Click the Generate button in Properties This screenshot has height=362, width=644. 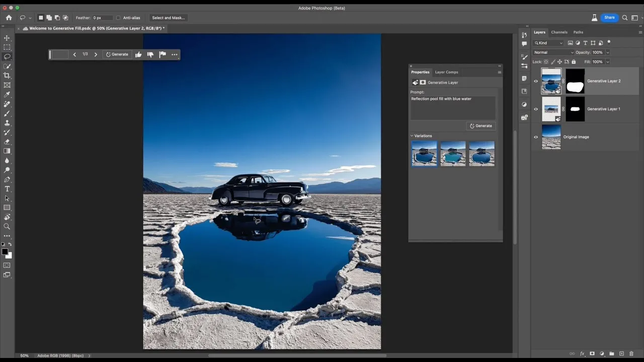480,126
